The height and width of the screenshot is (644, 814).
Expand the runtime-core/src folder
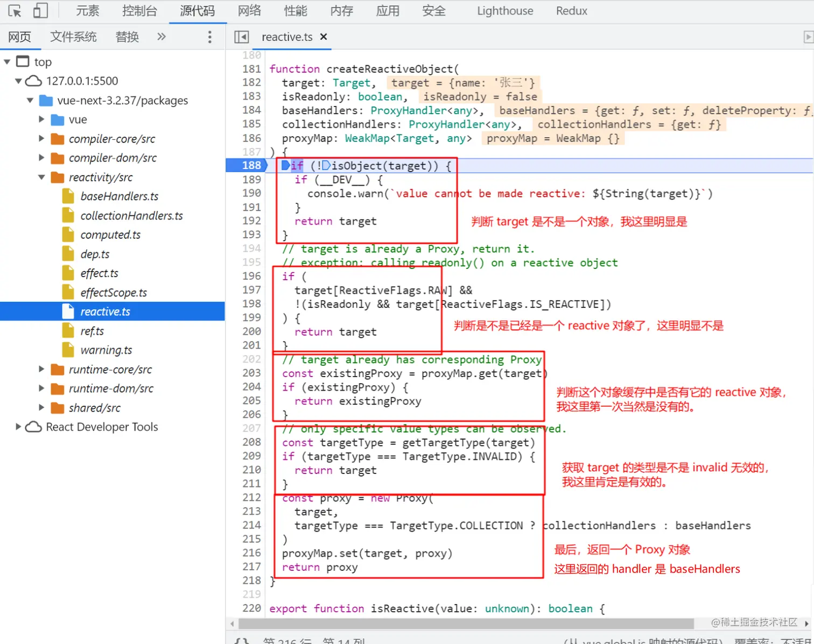pos(41,369)
